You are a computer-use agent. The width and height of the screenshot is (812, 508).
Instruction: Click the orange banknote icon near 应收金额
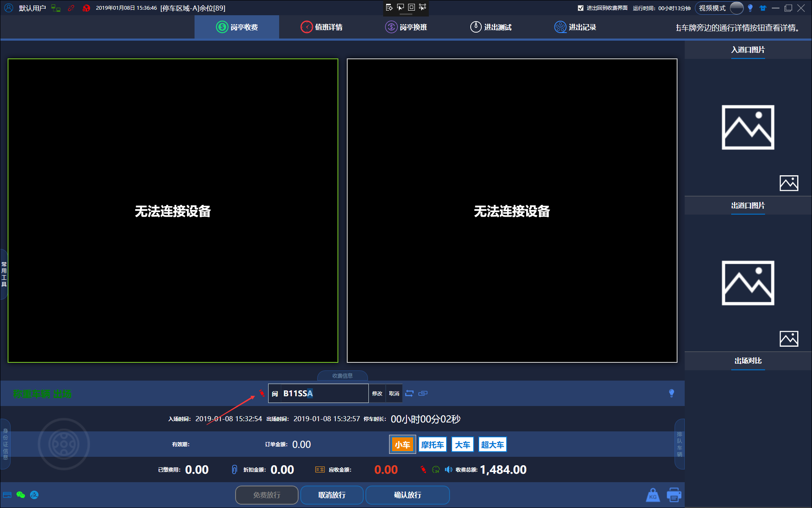(x=320, y=469)
